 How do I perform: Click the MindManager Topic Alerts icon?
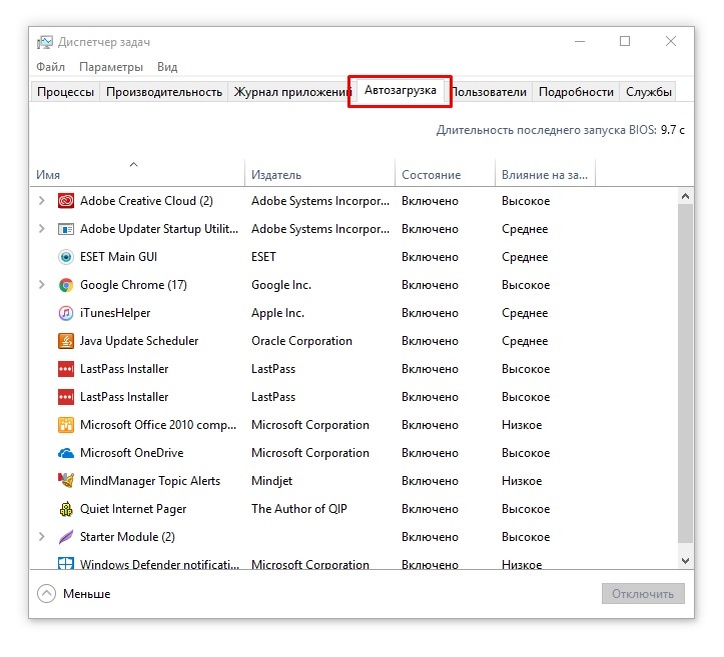[x=66, y=481]
